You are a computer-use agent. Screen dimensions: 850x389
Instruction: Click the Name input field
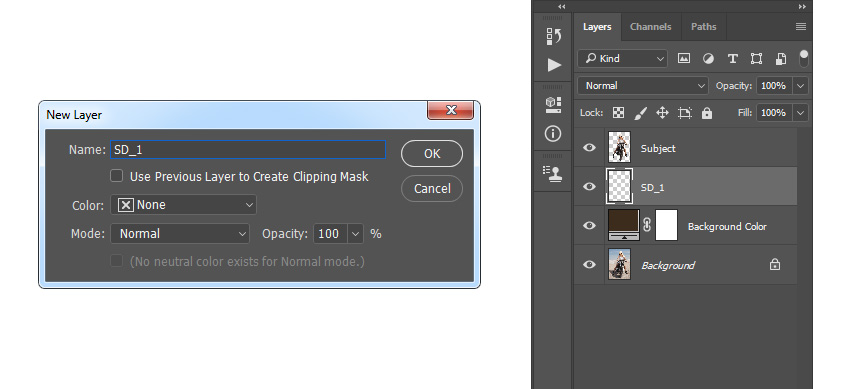[248, 150]
